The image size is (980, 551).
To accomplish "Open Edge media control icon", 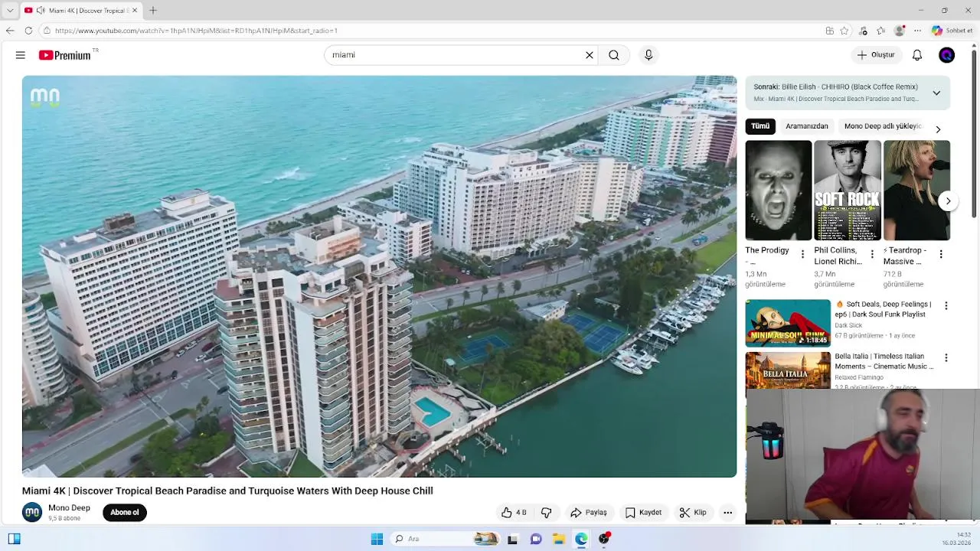I will coord(864,31).
